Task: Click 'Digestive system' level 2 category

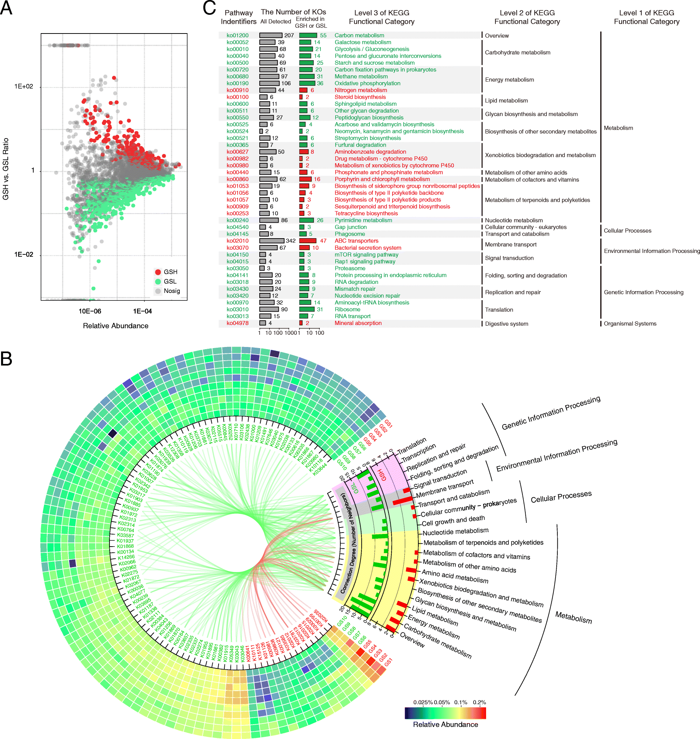Action: [506, 324]
